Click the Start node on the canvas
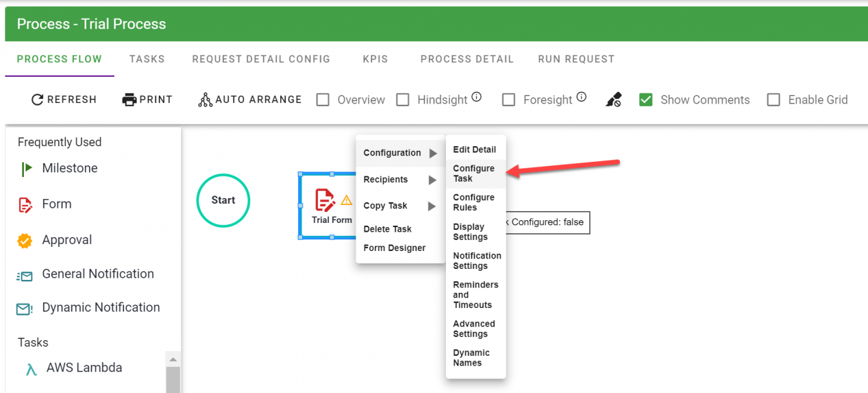The image size is (868, 393). (223, 200)
